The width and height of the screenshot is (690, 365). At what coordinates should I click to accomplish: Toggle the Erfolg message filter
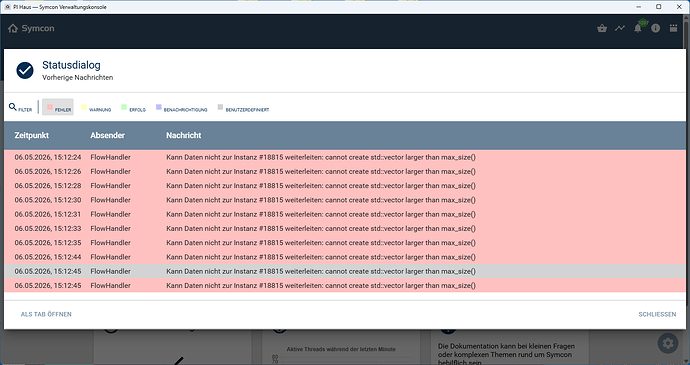coord(134,107)
